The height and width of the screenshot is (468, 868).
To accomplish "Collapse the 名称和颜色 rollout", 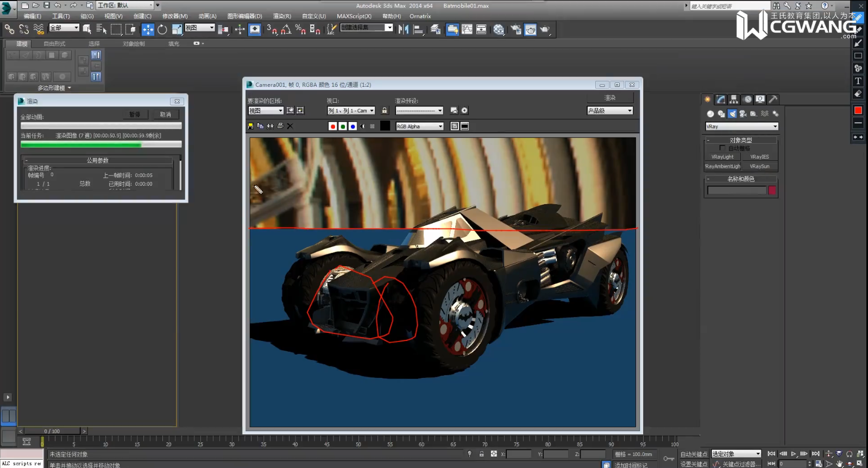I will [741, 179].
